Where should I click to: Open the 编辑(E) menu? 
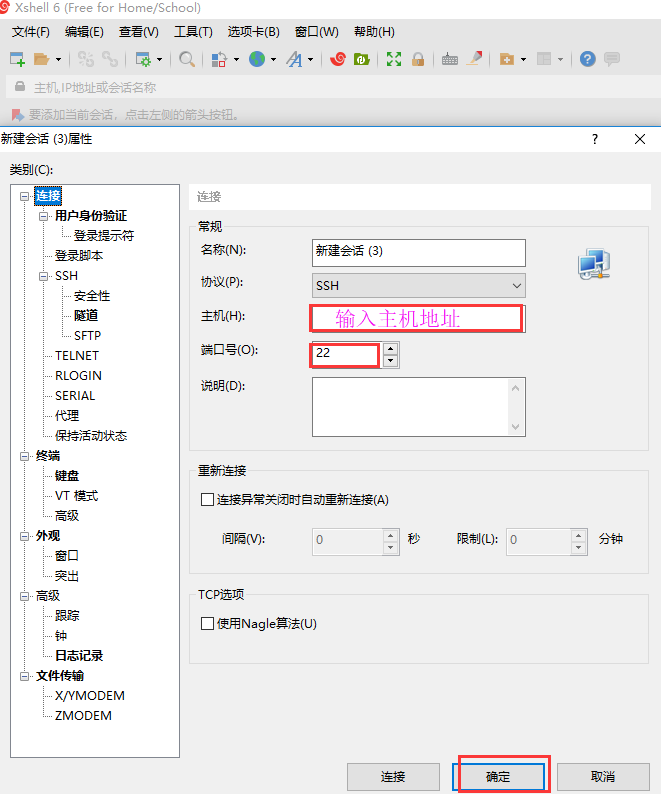point(84,32)
